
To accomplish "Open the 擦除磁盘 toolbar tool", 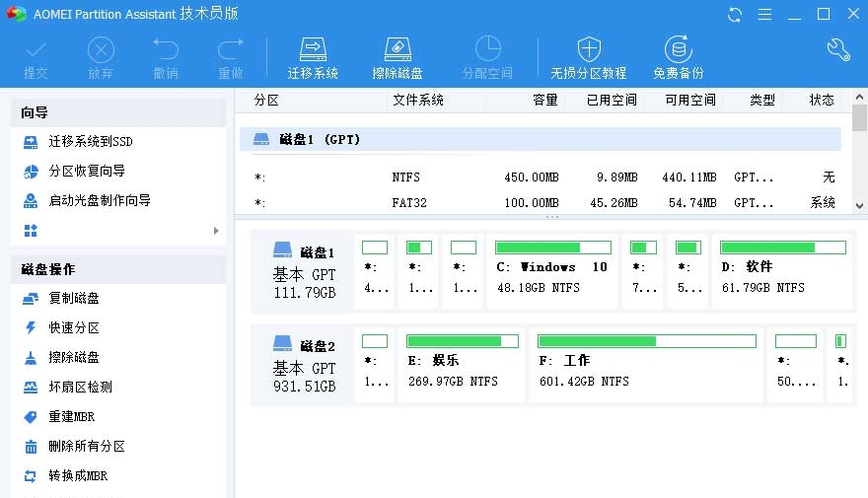I will (x=398, y=58).
